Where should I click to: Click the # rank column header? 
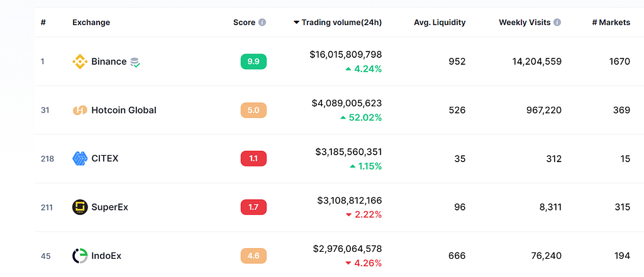point(43,23)
